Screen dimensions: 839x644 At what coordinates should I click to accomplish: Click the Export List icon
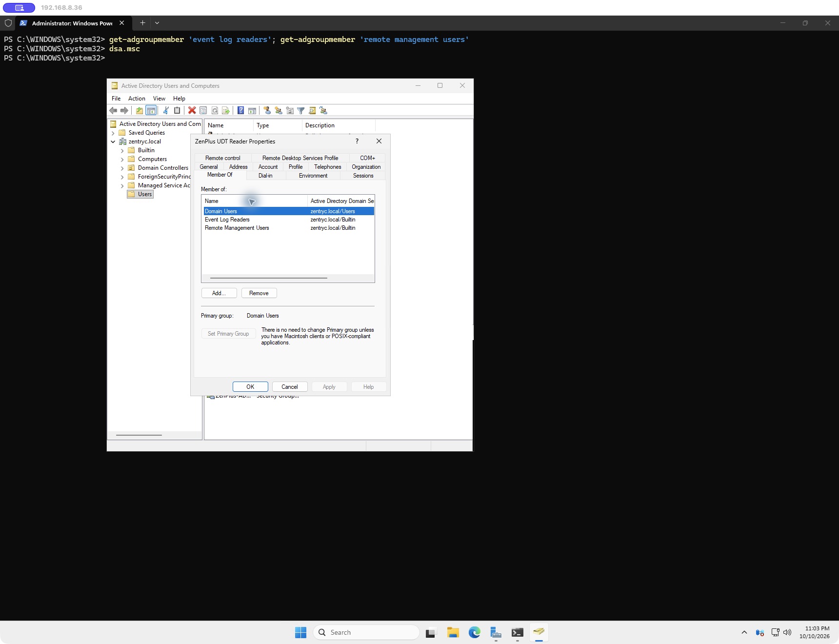click(x=226, y=111)
